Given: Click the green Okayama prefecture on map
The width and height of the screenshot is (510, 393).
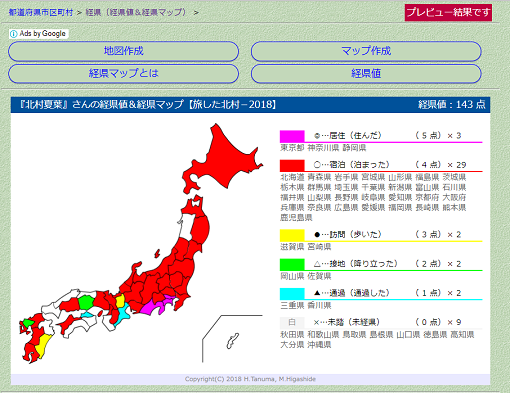Looking at the screenshot, I should 86,302.
